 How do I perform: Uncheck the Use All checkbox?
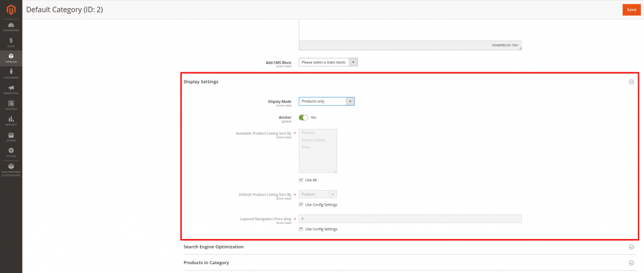pos(301,180)
